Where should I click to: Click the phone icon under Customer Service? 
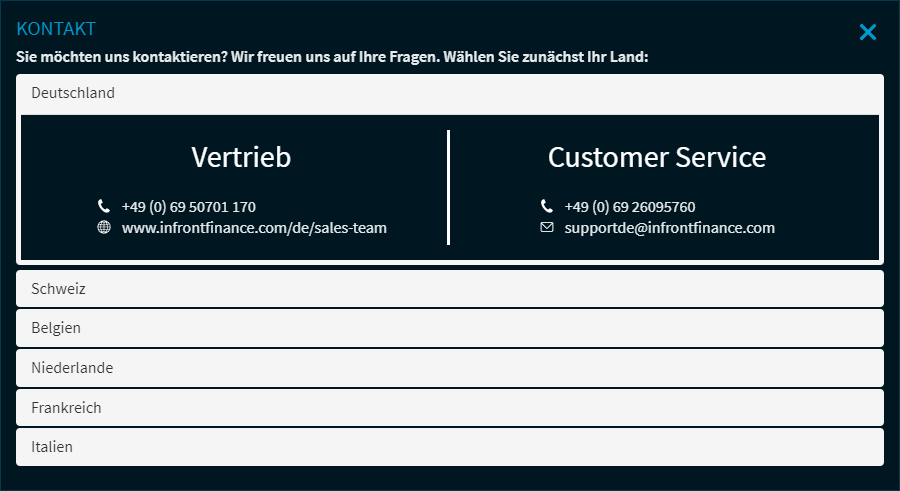(x=547, y=207)
